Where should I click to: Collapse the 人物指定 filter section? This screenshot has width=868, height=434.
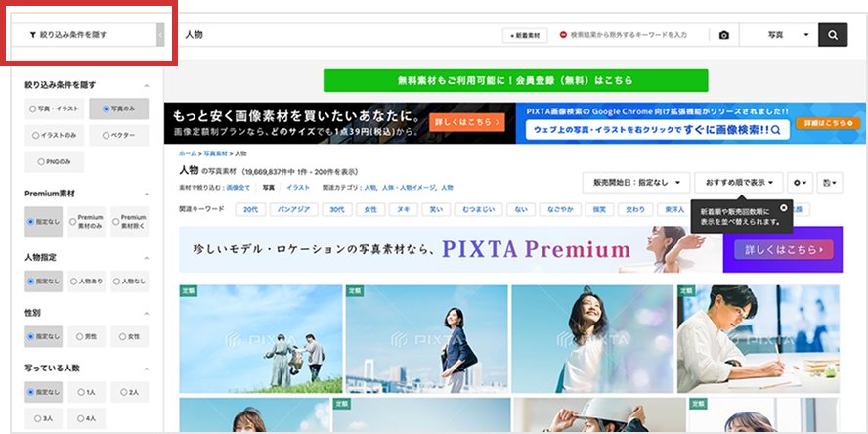pyautogui.click(x=147, y=258)
